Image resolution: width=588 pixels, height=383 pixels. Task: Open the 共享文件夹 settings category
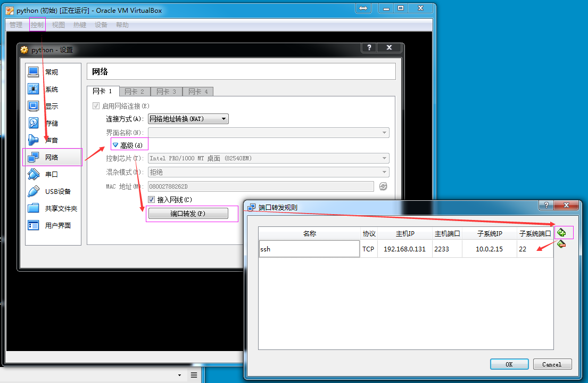[x=53, y=208]
